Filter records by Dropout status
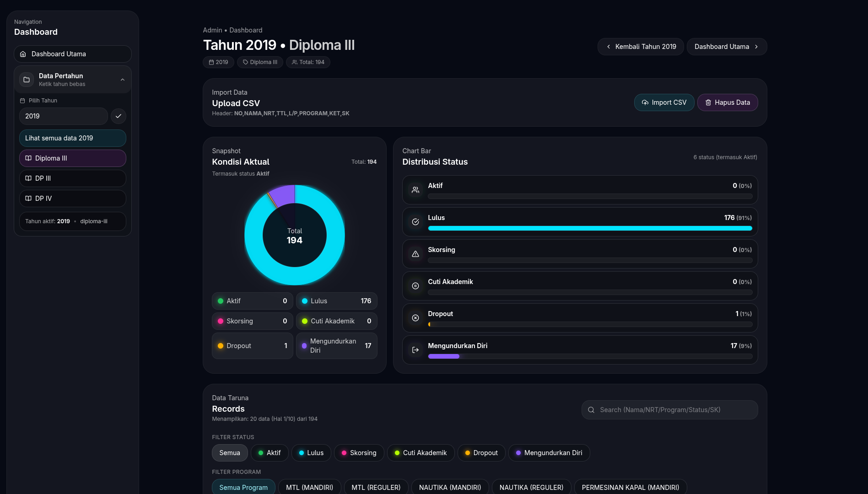This screenshot has height=494, width=868. (481, 453)
